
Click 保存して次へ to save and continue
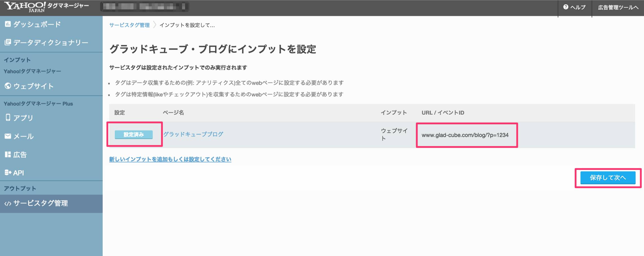tap(608, 178)
